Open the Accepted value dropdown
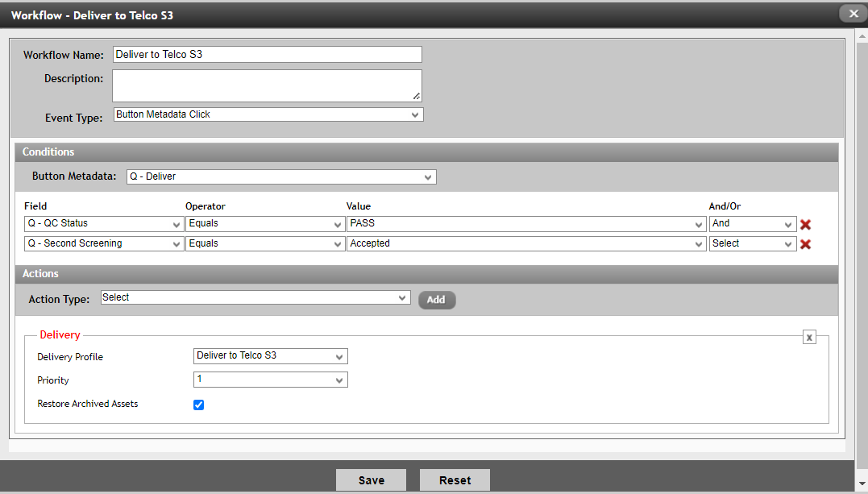The image size is (868, 494). coord(525,244)
